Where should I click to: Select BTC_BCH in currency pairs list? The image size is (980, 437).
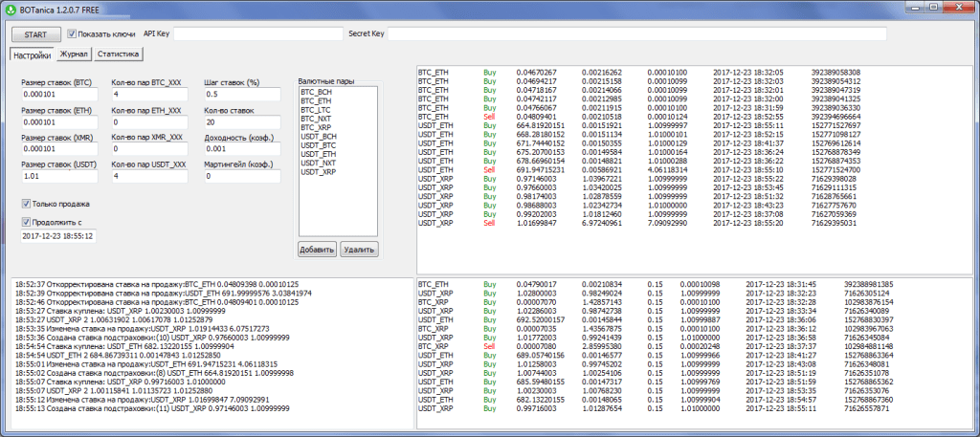[338, 91]
